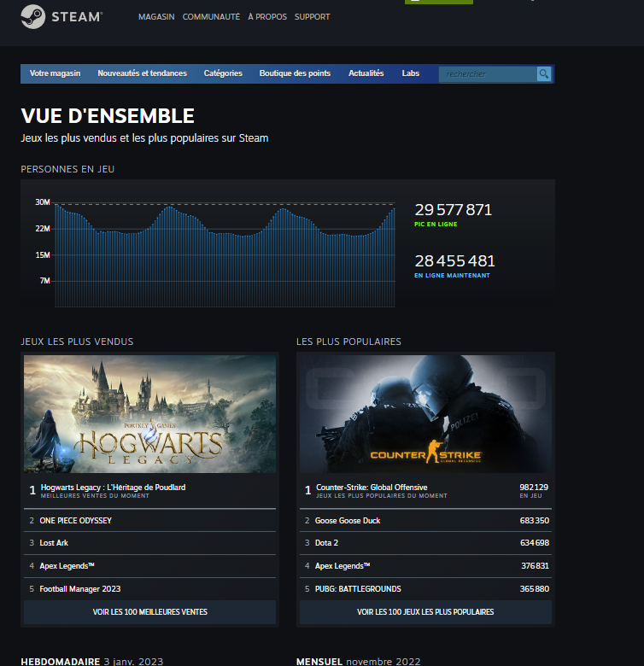Image resolution: width=644 pixels, height=666 pixels.
Task: Click the players-in-game chart
Action: (x=225, y=254)
